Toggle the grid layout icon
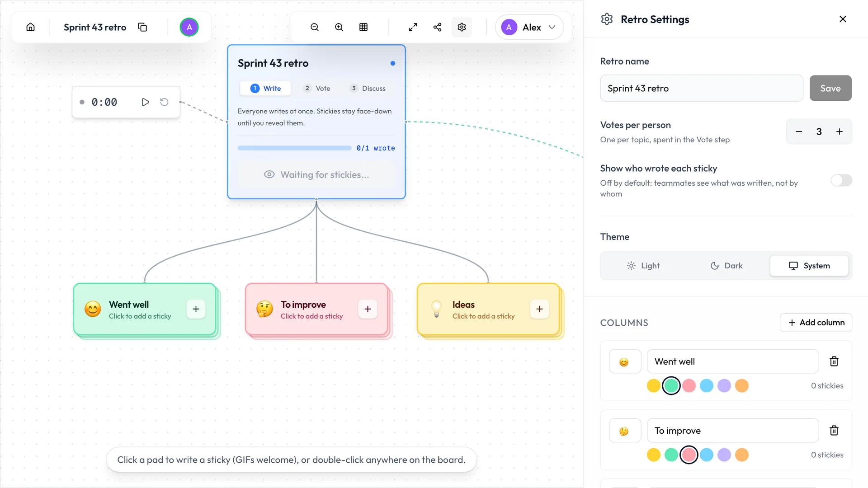The height and width of the screenshot is (488, 868). click(363, 27)
